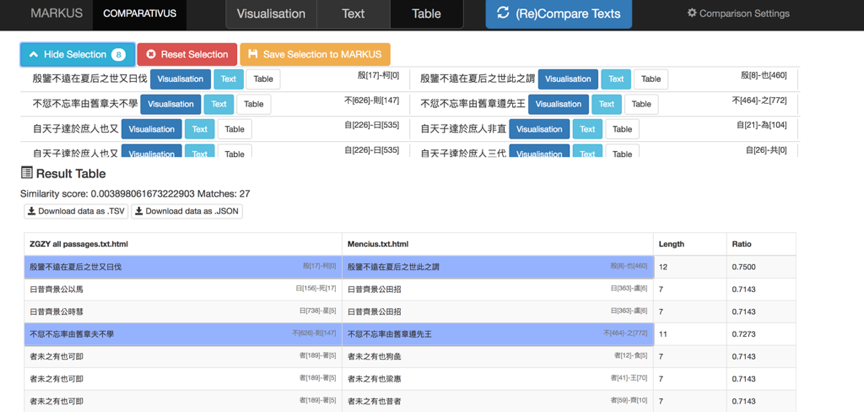Open Text view for 不愆不忘率由舊章夫不學
The image size is (864, 412).
tap(219, 104)
